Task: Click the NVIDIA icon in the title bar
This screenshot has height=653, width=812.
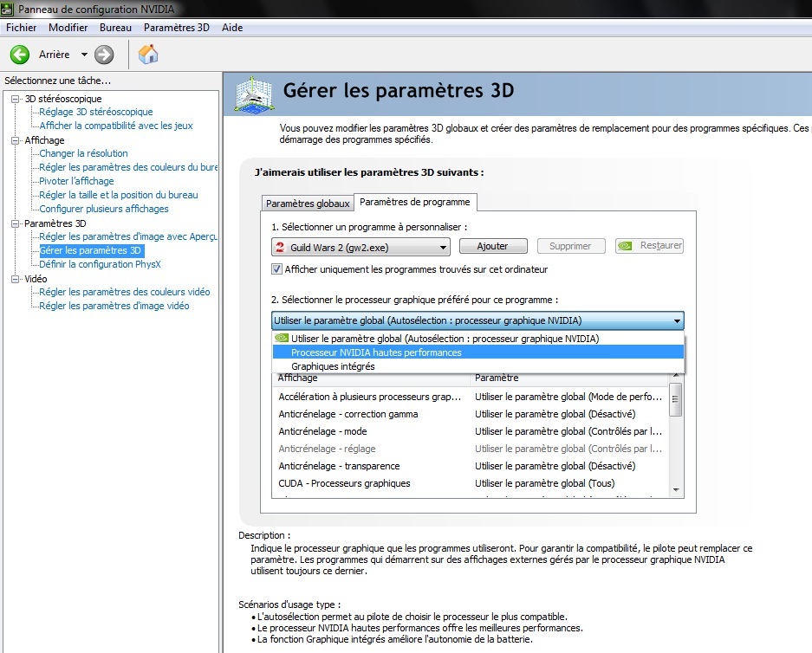Action: (x=7, y=10)
